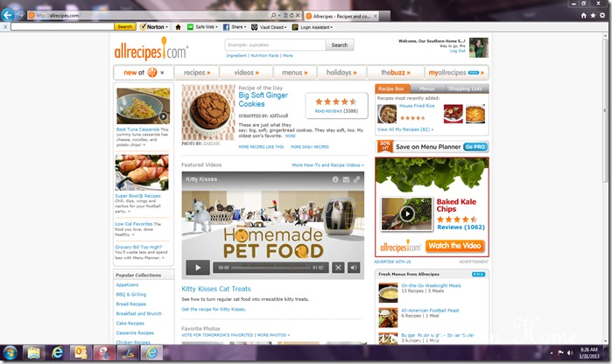Click the yellow Norton Search button
This screenshot has width=612, height=364.
[125, 27]
